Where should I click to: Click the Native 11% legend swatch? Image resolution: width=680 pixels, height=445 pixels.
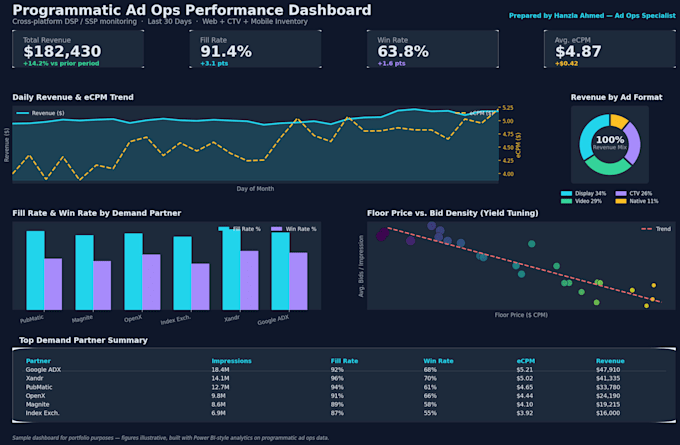(x=621, y=201)
